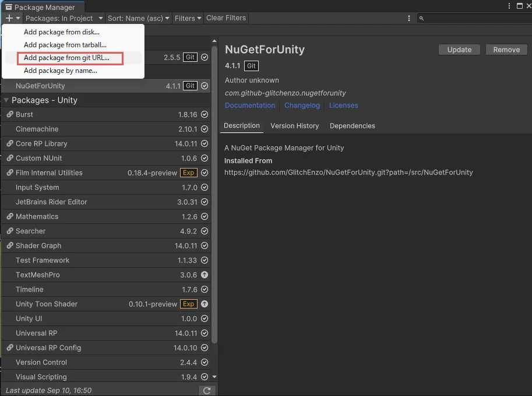Image resolution: width=532 pixels, height=396 pixels.
Task: Click the package list vertical scrollbar thumb
Action: click(214, 194)
